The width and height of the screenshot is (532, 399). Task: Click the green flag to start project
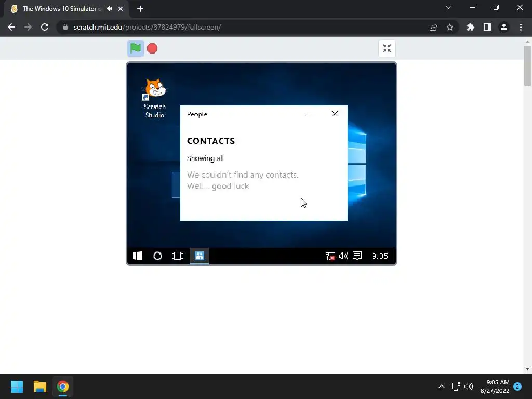136,48
